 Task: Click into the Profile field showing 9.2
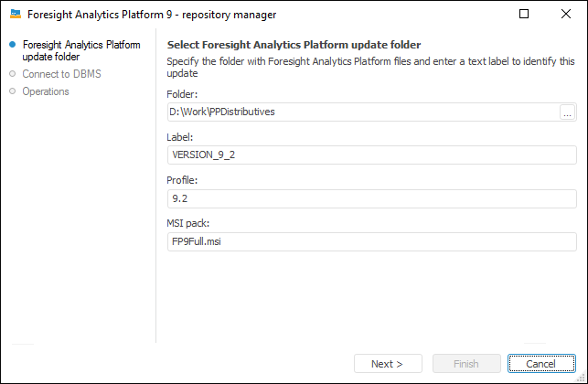pos(370,198)
